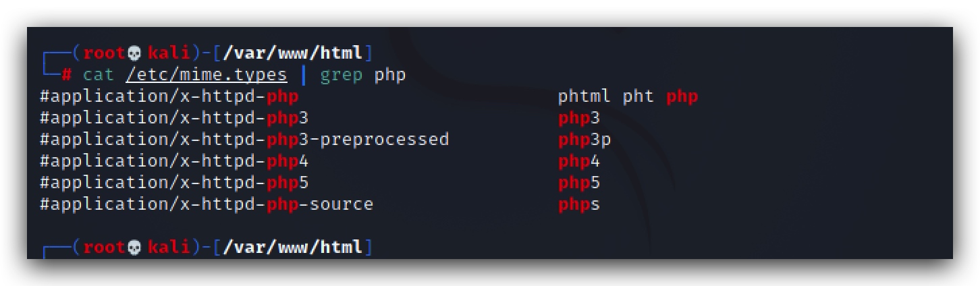Screen dimensions: 980x286
Task: Click the red hash prompt symbol
Action: tap(67, 75)
